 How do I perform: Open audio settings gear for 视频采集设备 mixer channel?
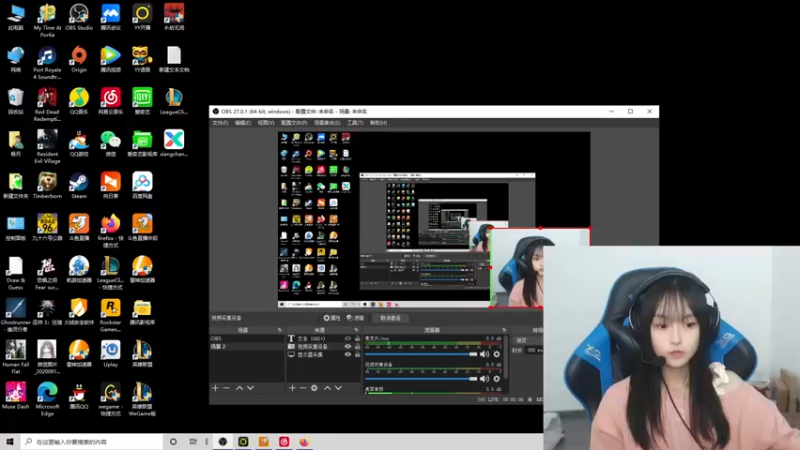pyautogui.click(x=496, y=379)
